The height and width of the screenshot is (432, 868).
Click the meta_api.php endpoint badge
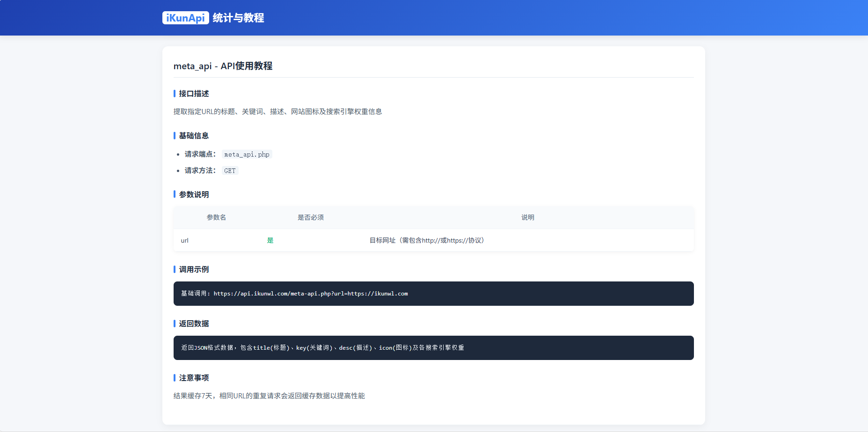click(x=247, y=154)
